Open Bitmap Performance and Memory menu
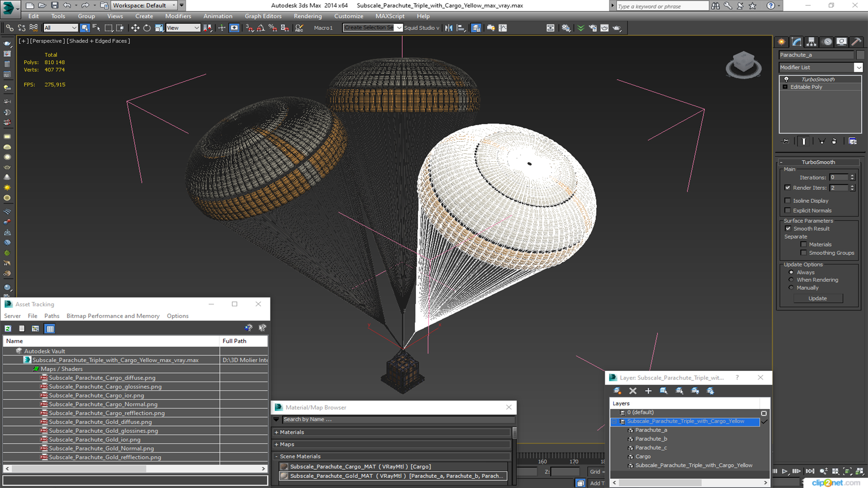The height and width of the screenshot is (488, 868). [x=113, y=316]
